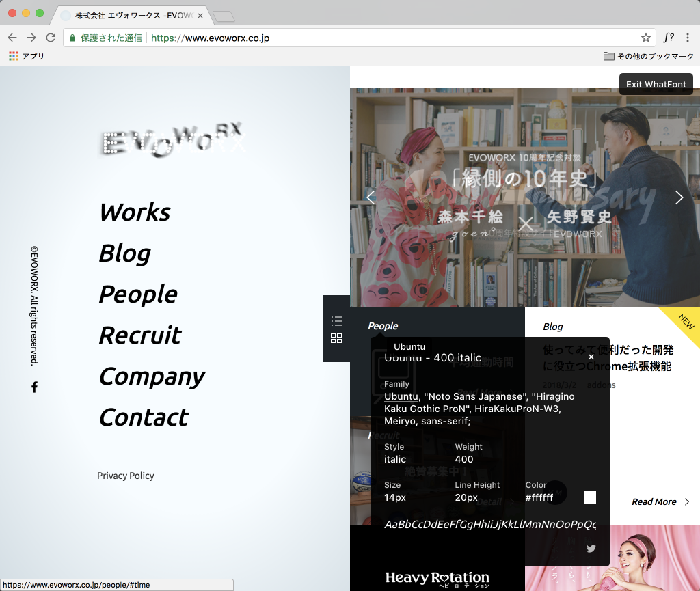Open Contact from the navigation menu
This screenshot has height=591, width=700.
click(x=144, y=417)
